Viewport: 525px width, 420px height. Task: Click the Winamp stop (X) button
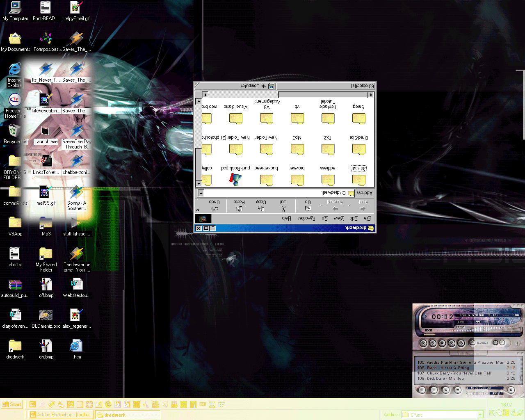pyautogui.click(x=451, y=343)
